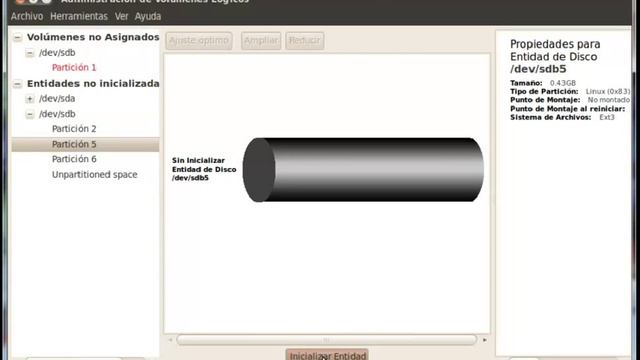This screenshot has height=360, width=640.
Task: Collapse /dev/sdb under Entidades no inicializadas
Action: click(x=30, y=114)
